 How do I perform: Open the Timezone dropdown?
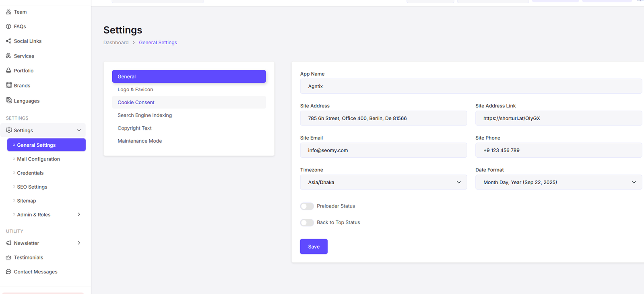[383, 182]
